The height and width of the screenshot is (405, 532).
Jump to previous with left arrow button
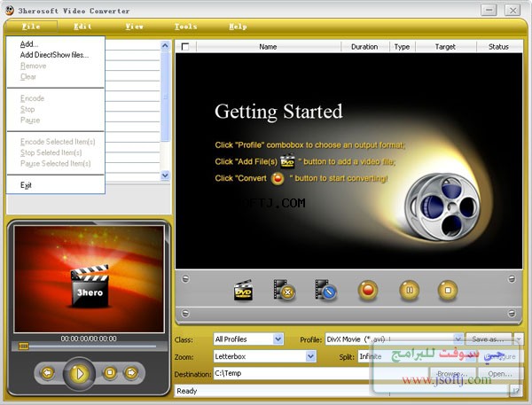point(48,373)
